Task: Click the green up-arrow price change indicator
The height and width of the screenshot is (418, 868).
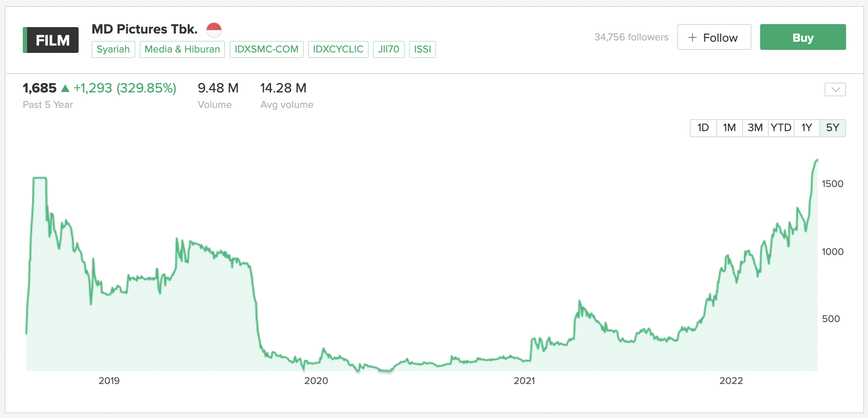Action: (x=65, y=89)
